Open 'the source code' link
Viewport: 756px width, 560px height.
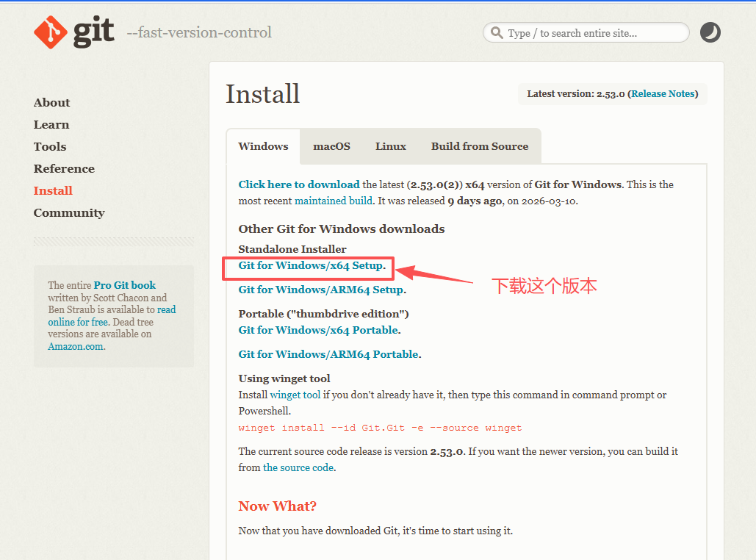pos(298,467)
